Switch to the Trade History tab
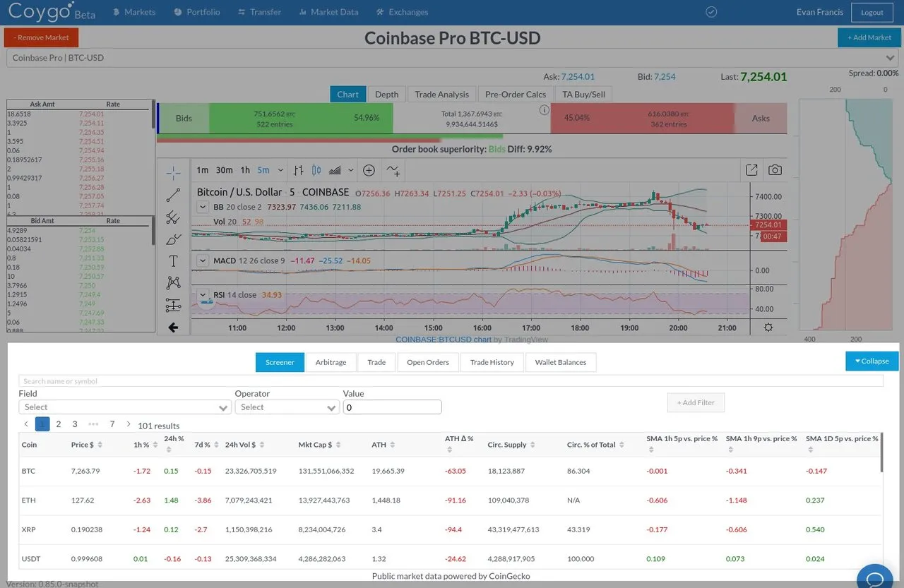 pos(492,362)
